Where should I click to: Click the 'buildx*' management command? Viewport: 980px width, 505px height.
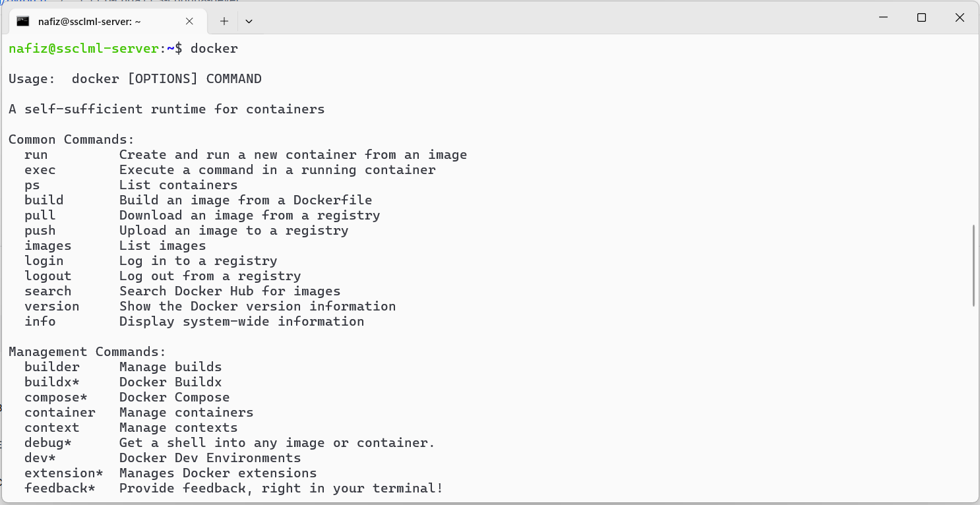click(x=52, y=382)
